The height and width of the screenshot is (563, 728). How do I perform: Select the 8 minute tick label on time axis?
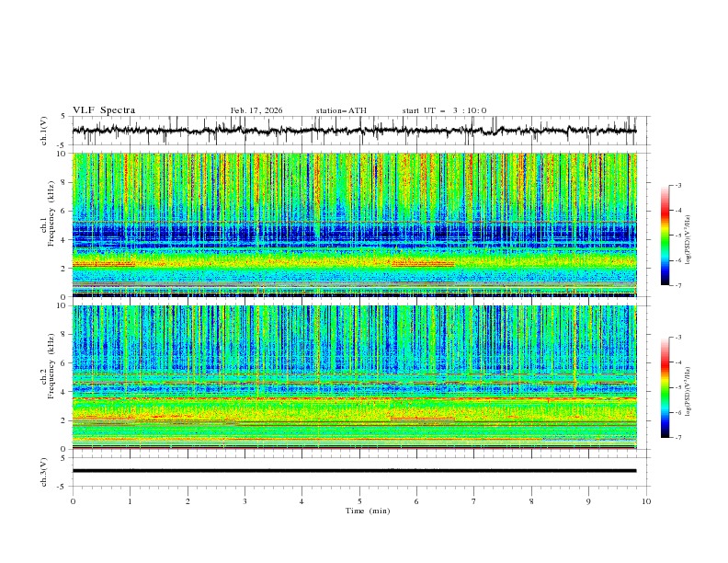(x=531, y=501)
